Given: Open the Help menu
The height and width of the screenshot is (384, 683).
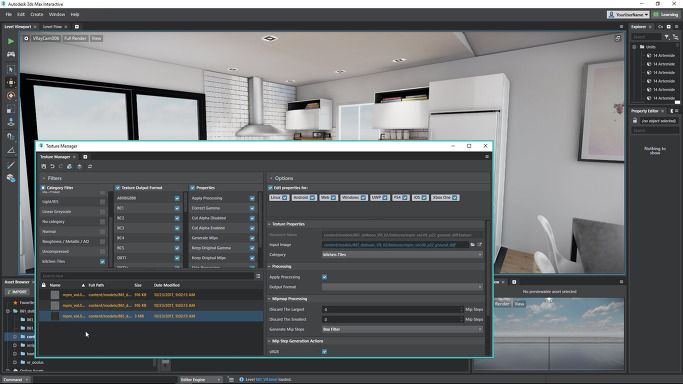Looking at the screenshot, I should pos(75,14).
